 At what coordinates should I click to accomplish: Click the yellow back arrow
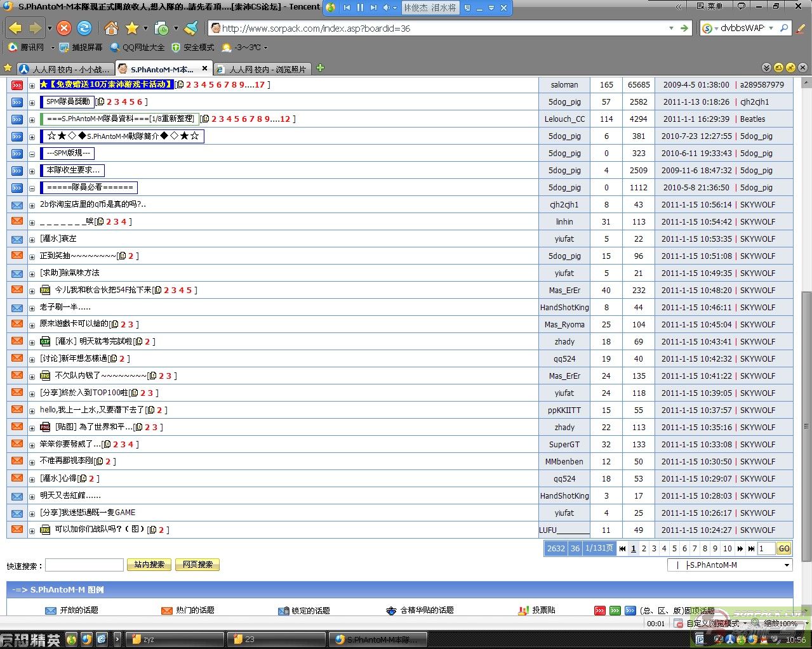15,28
